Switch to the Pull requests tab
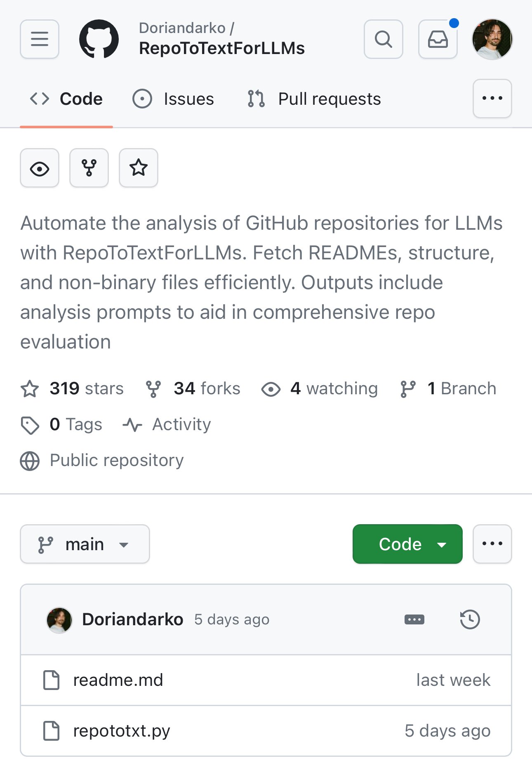Screen dimensions: 532x770 point(314,99)
